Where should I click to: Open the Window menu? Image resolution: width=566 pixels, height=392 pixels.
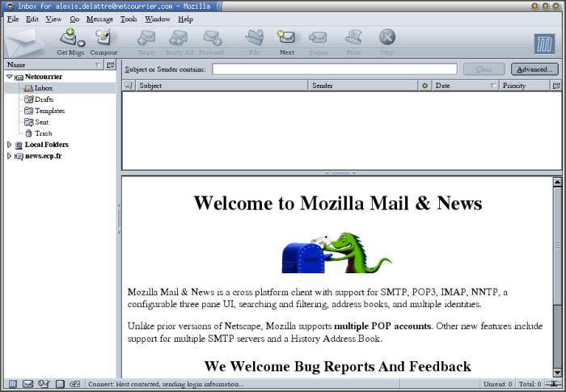(x=158, y=19)
